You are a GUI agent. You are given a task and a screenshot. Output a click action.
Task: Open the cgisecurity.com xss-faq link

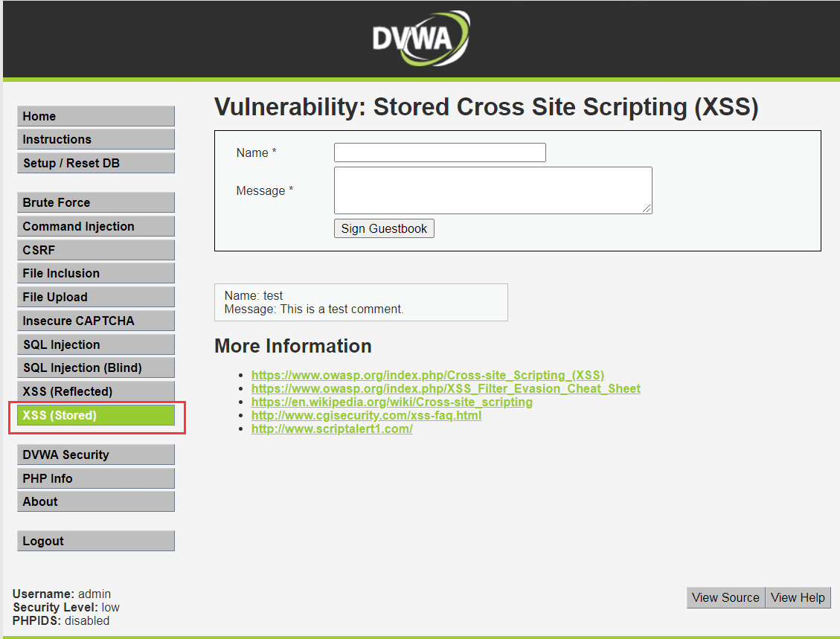tap(366, 415)
